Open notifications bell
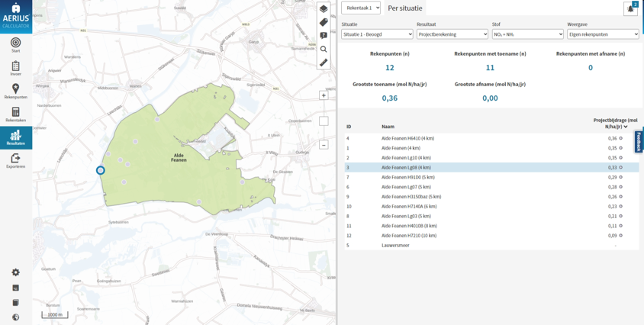 (630, 9)
